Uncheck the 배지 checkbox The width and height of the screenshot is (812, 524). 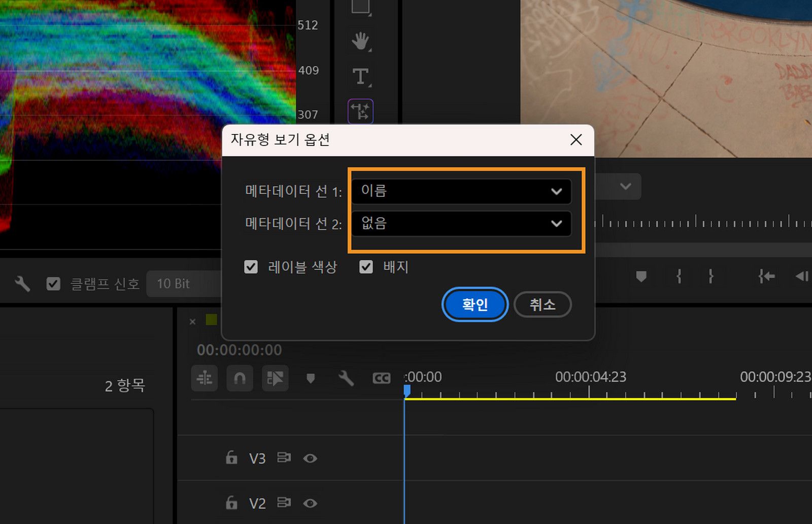(x=366, y=267)
